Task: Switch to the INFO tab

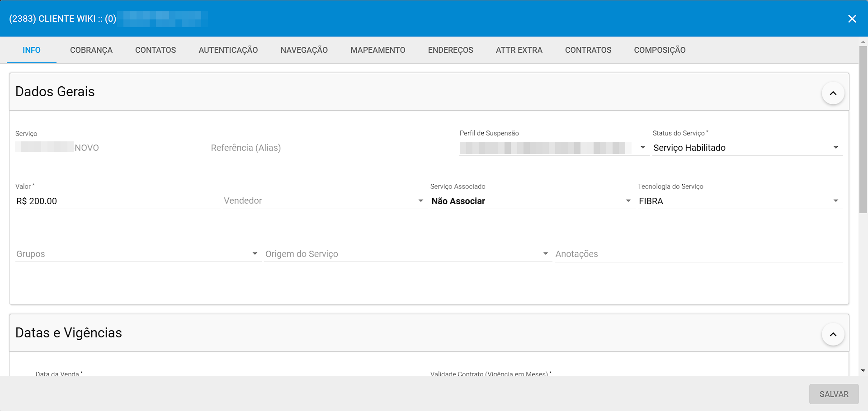Action: (x=32, y=50)
